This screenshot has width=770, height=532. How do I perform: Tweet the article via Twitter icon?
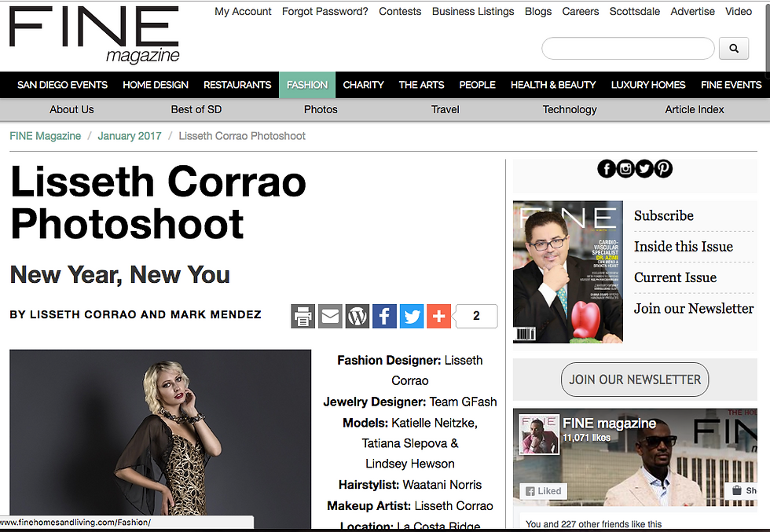[x=412, y=316]
